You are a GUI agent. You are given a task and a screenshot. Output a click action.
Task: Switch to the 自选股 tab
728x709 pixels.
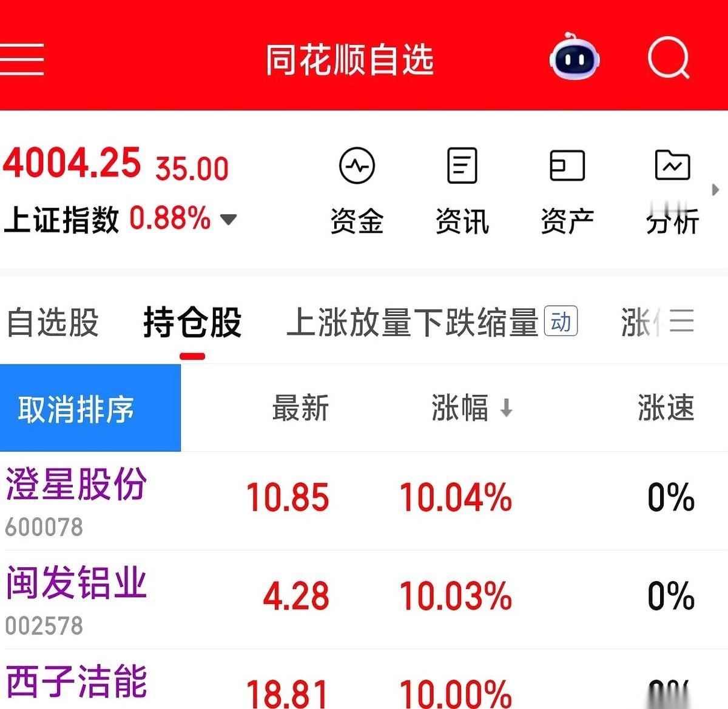click(53, 322)
